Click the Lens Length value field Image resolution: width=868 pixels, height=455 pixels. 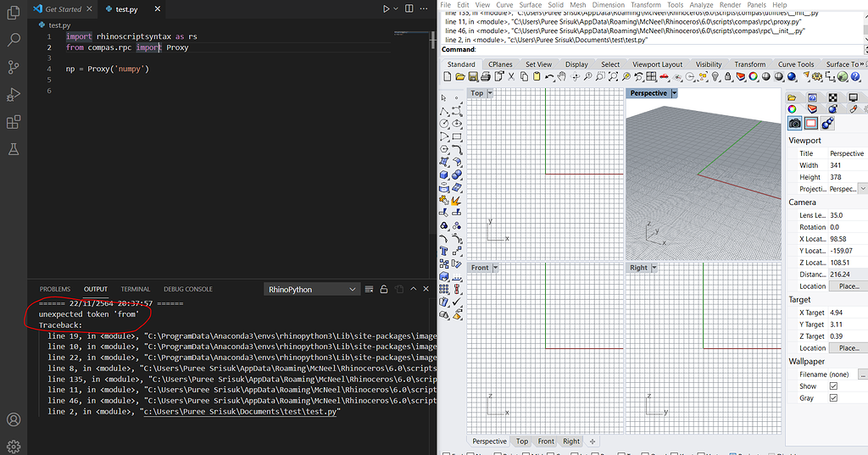pyautogui.click(x=848, y=214)
